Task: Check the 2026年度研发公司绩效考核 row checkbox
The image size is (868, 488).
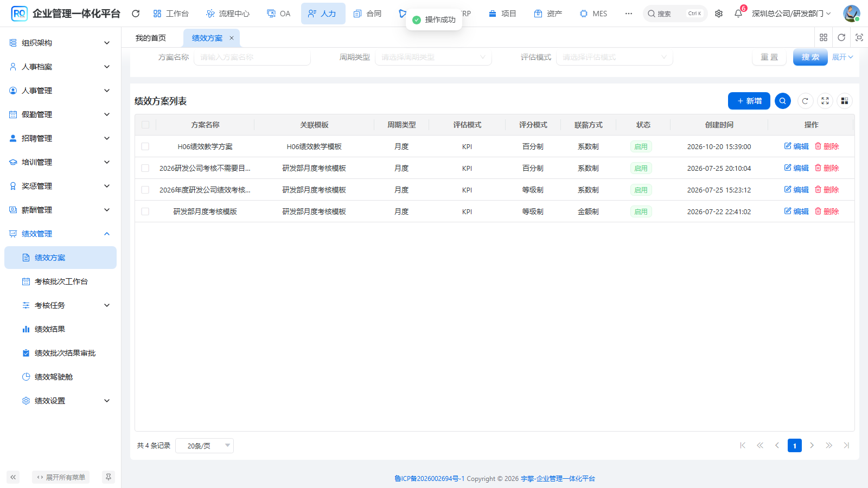Action: (x=145, y=190)
